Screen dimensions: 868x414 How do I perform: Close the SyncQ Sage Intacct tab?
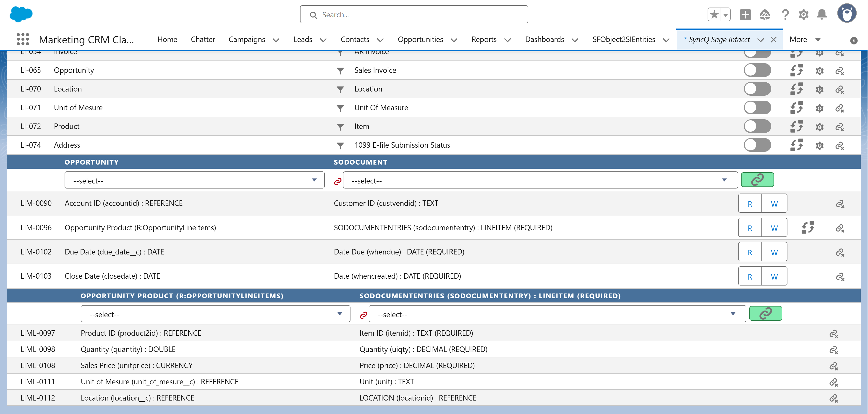pyautogui.click(x=774, y=40)
